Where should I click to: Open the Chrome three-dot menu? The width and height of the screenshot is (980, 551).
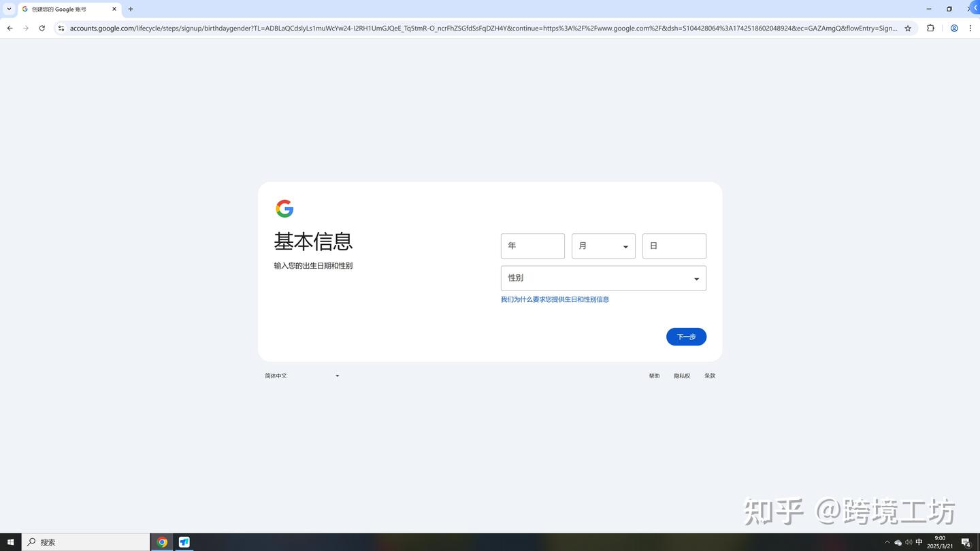[x=972, y=28]
